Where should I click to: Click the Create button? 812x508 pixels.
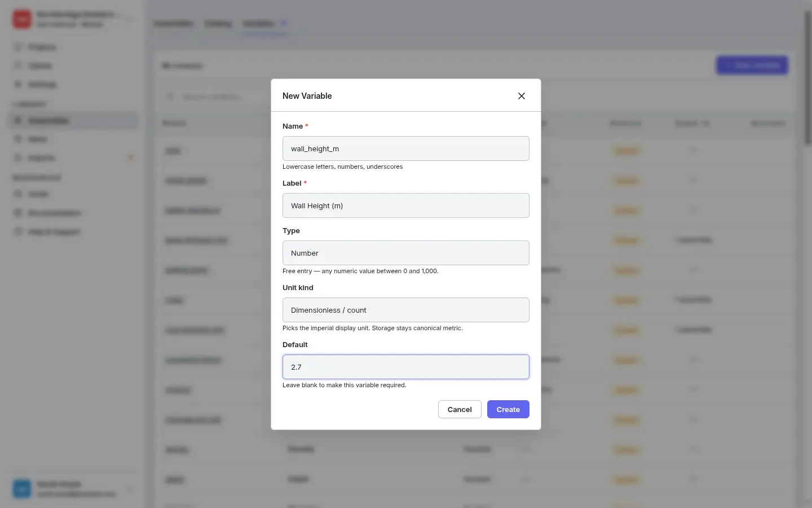tap(508, 409)
